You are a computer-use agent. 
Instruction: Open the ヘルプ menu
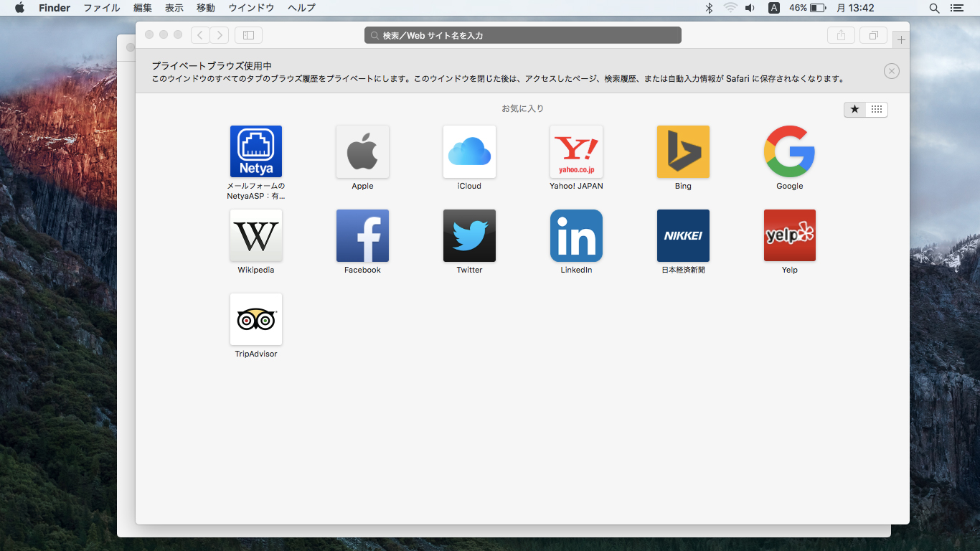(301, 8)
